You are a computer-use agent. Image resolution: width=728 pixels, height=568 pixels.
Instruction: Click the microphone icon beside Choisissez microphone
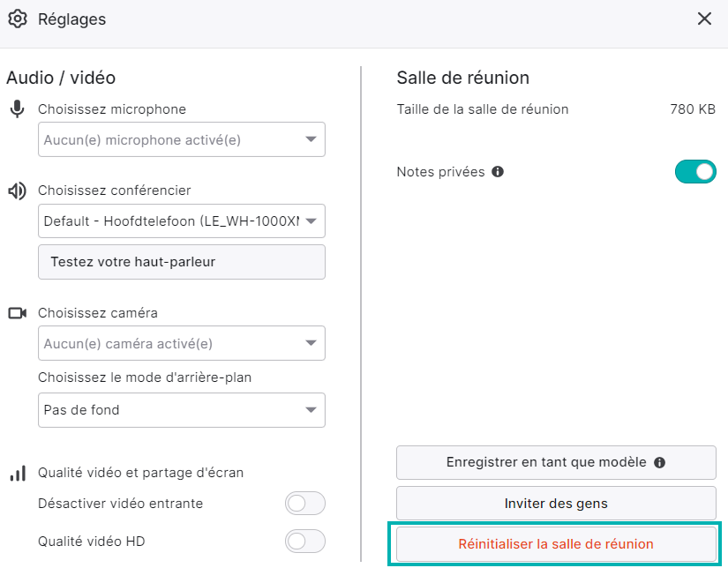[x=17, y=109]
